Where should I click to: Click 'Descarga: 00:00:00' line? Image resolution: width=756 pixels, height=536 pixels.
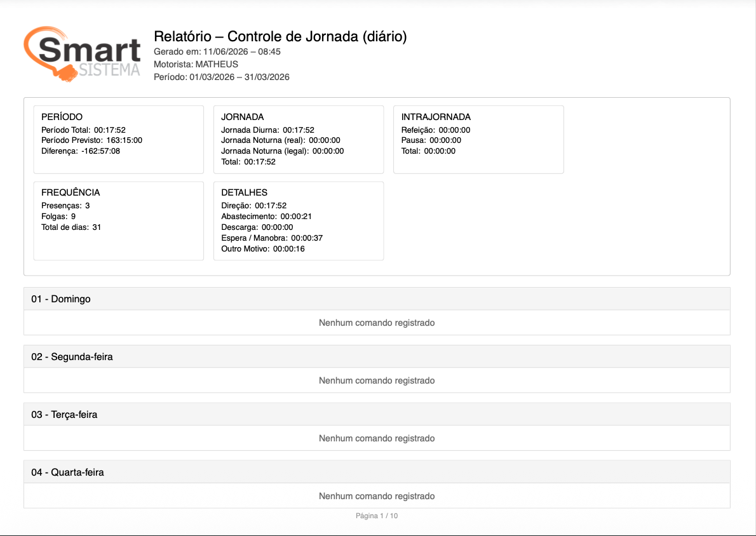pos(257,227)
